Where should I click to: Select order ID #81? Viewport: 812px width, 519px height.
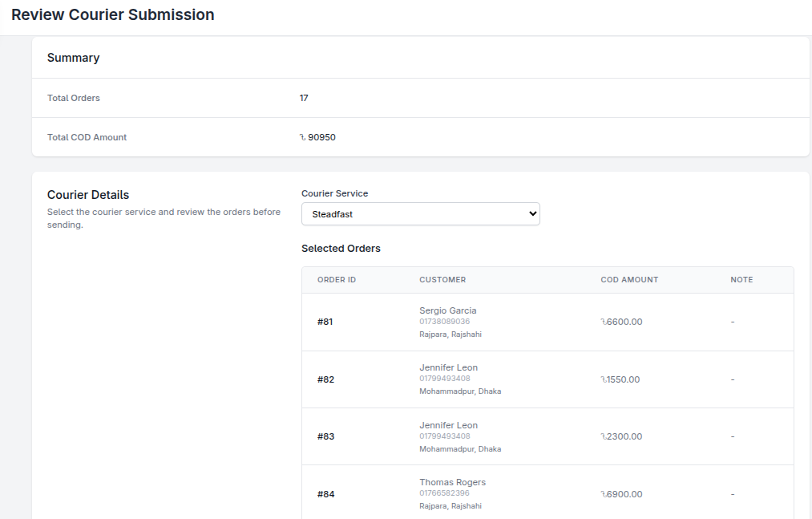point(325,322)
